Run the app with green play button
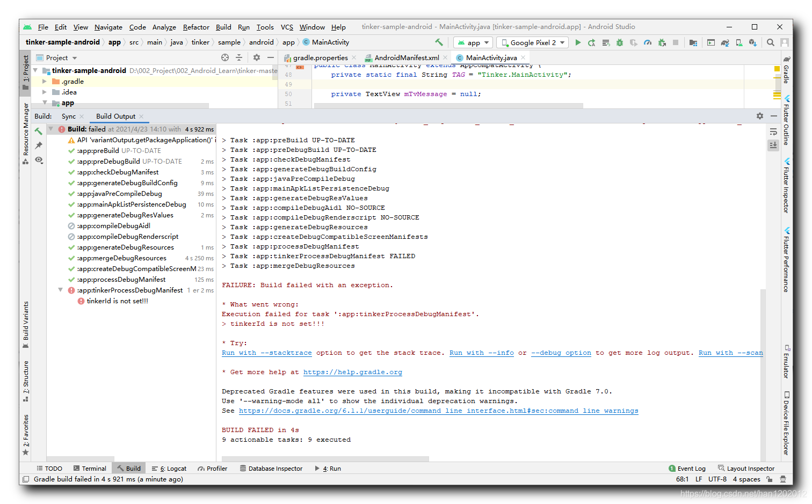 578,42
